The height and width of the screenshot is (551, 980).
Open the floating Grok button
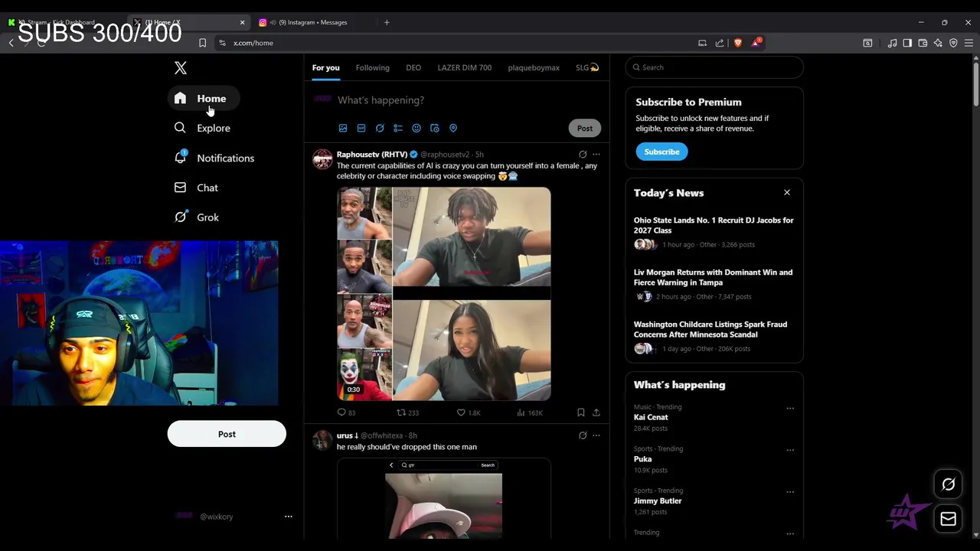point(949,484)
